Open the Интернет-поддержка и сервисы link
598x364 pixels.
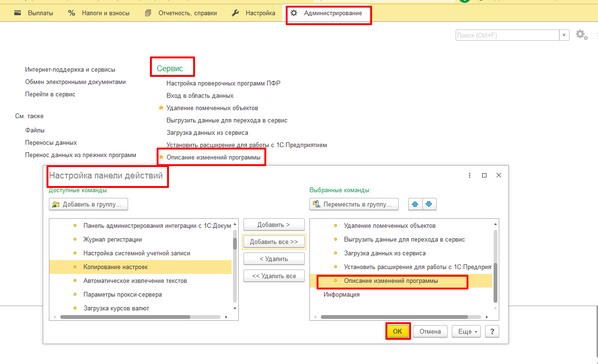click(x=70, y=70)
